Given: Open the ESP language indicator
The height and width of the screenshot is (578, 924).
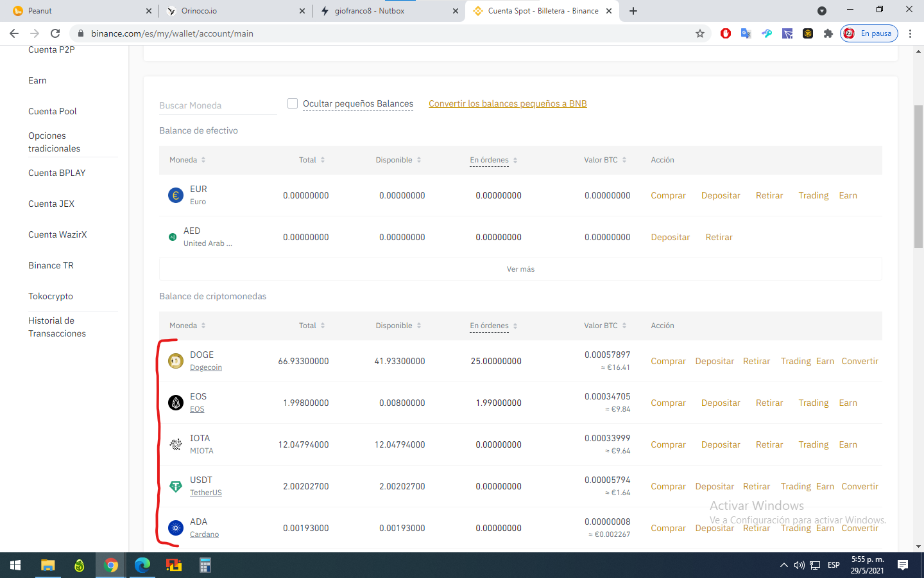Looking at the screenshot, I should [x=834, y=565].
